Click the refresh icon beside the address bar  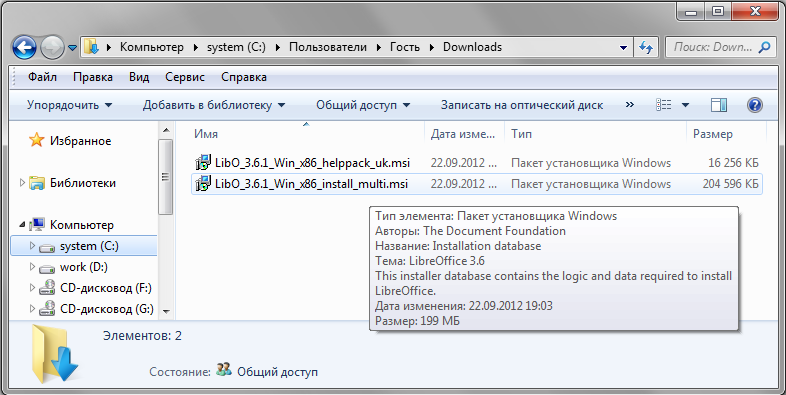pyautogui.click(x=646, y=48)
